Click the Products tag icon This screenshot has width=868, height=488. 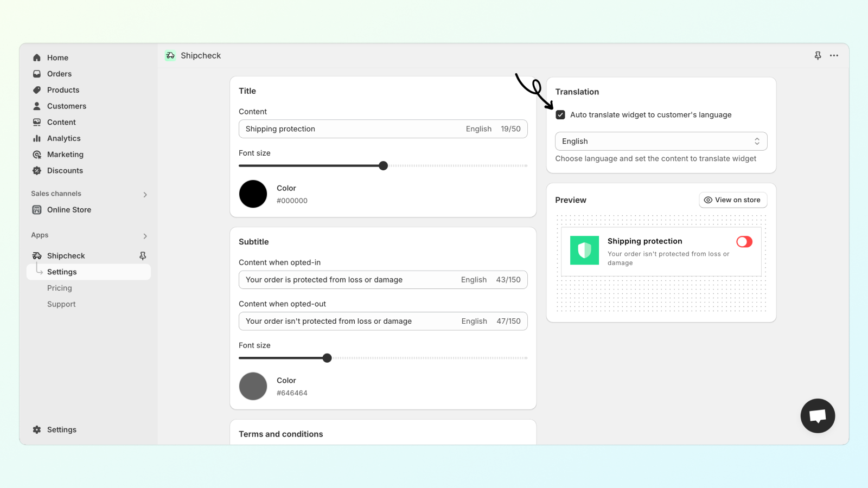point(37,90)
